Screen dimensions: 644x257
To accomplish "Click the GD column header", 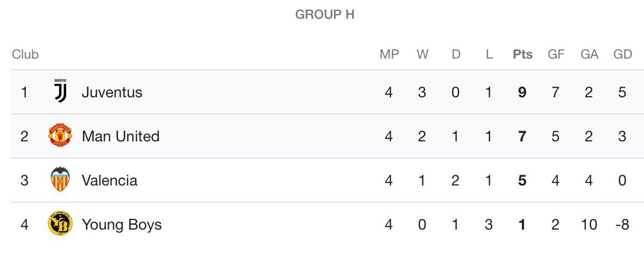I will (622, 54).
